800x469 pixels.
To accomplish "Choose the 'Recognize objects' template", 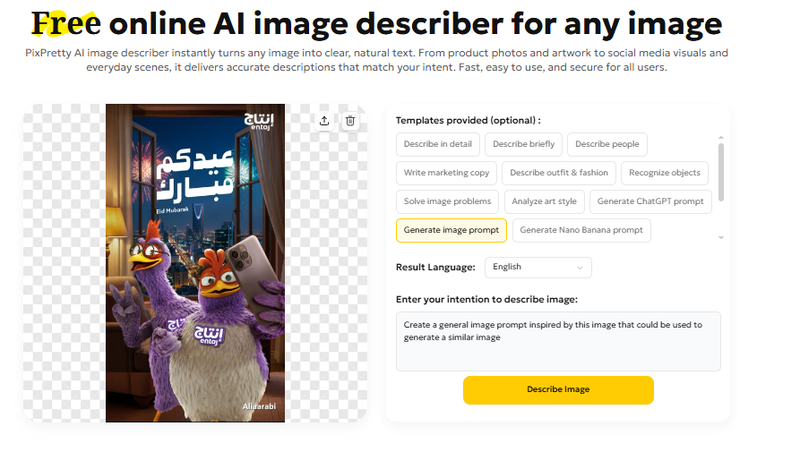I will [x=665, y=173].
